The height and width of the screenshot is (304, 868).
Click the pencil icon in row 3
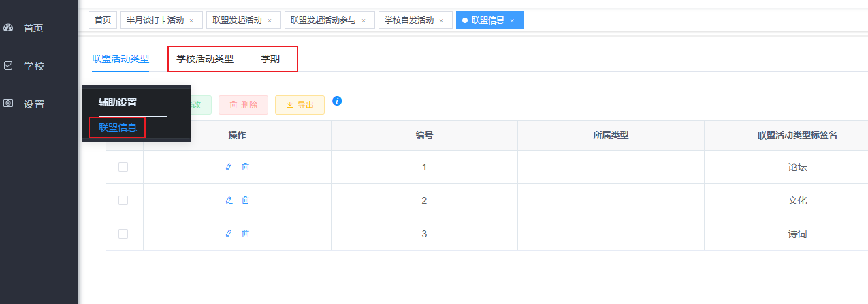click(x=229, y=234)
